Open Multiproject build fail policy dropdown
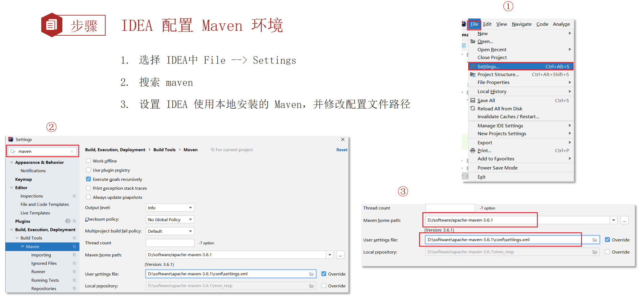The height and width of the screenshot is (298, 644). tap(170, 231)
